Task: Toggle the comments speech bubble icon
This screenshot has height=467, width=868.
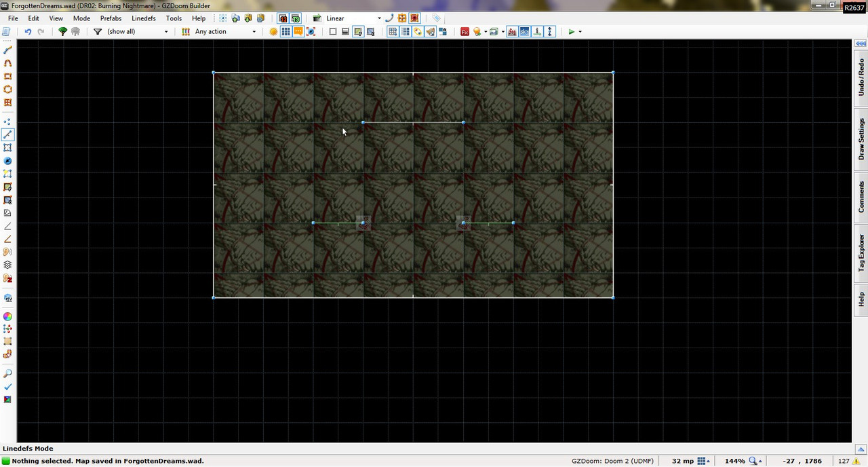Action: click(x=298, y=32)
